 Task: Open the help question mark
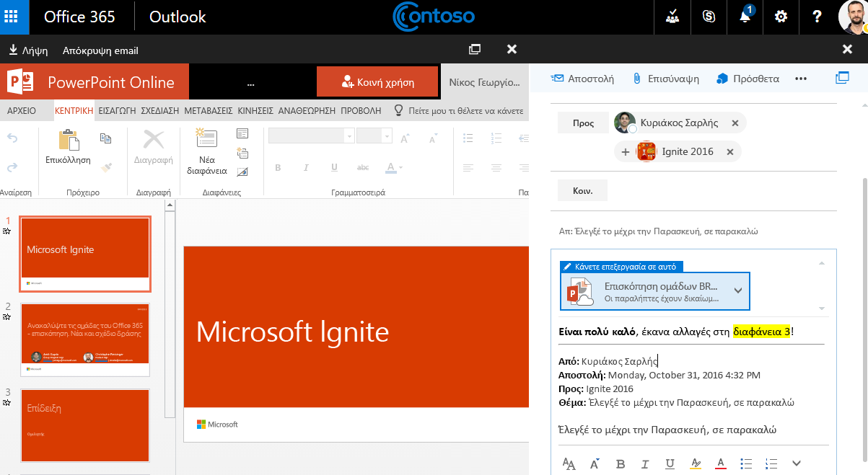point(817,17)
